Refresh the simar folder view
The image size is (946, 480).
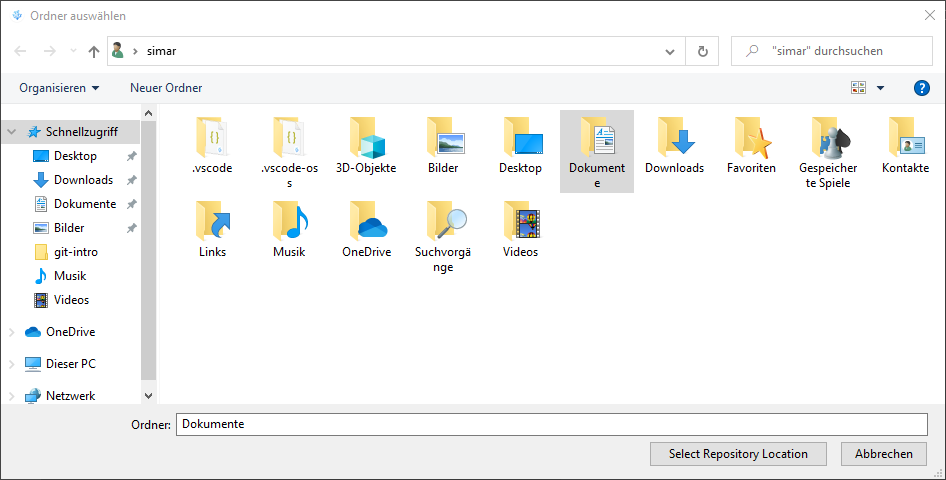(702, 51)
